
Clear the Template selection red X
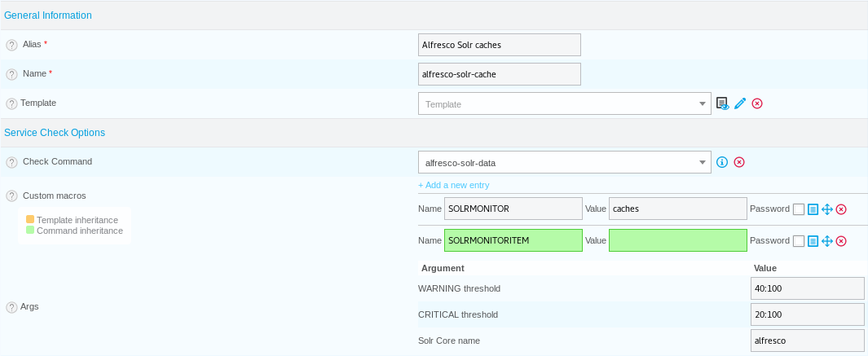(757, 103)
